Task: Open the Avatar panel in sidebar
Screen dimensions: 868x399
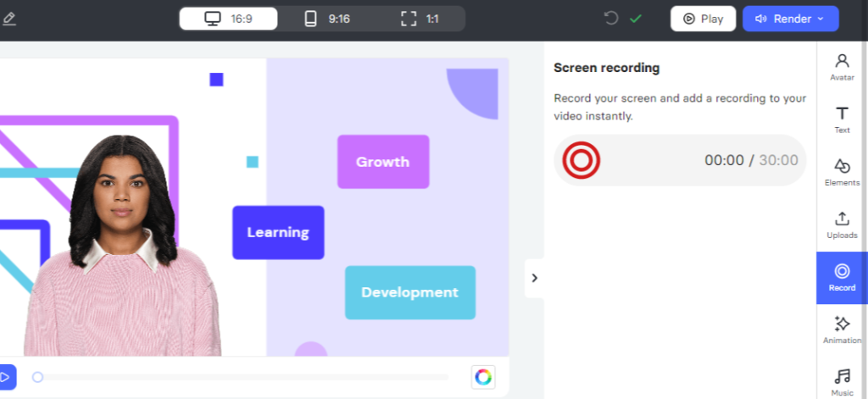Action: (x=842, y=68)
